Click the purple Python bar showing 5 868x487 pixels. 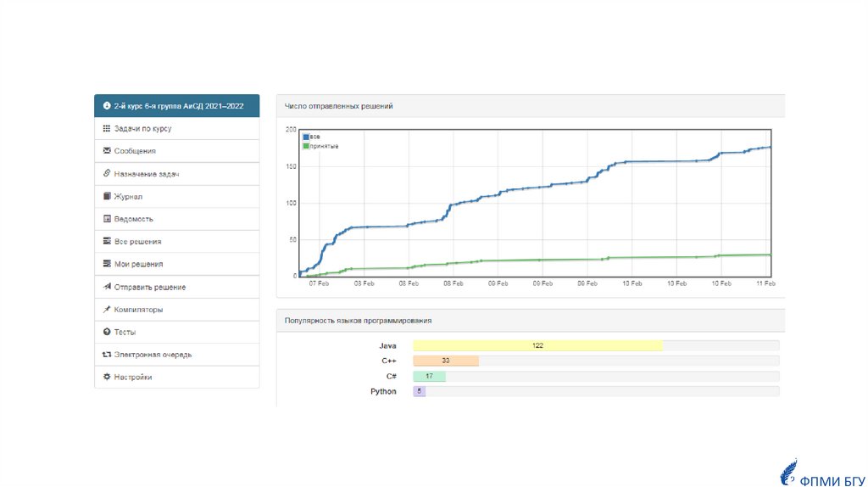[419, 392]
